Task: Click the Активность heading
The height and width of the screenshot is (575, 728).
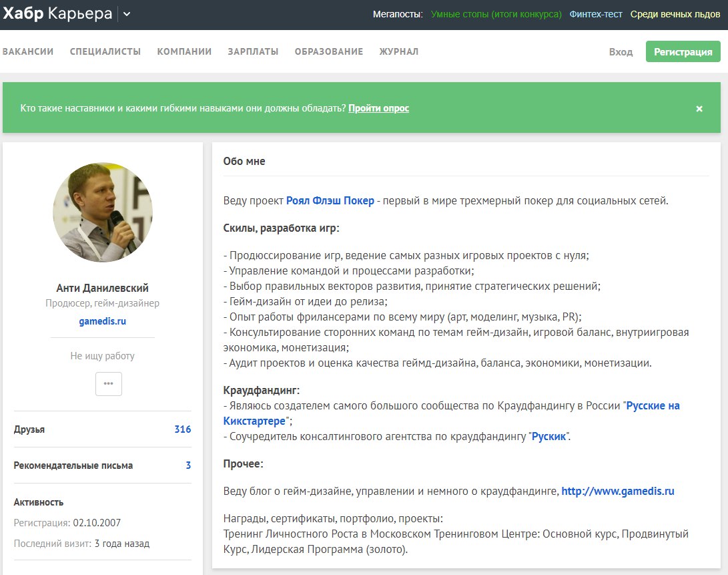Action: click(x=39, y=502)
